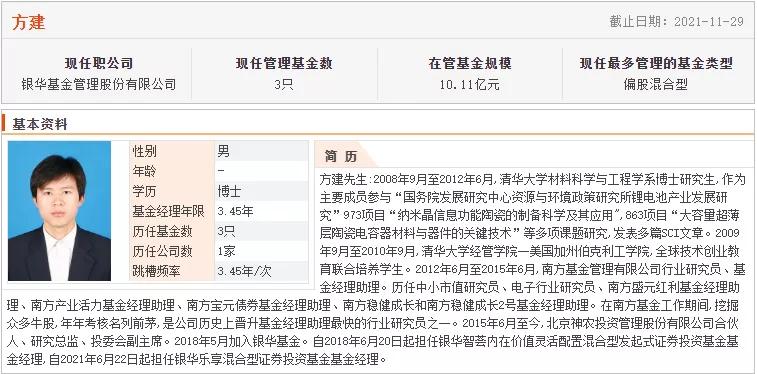Image resolution: width=757 pixels, height=374 pixels.
Task: Click the fund manager name 方建
Action: [x=28, y=22]
